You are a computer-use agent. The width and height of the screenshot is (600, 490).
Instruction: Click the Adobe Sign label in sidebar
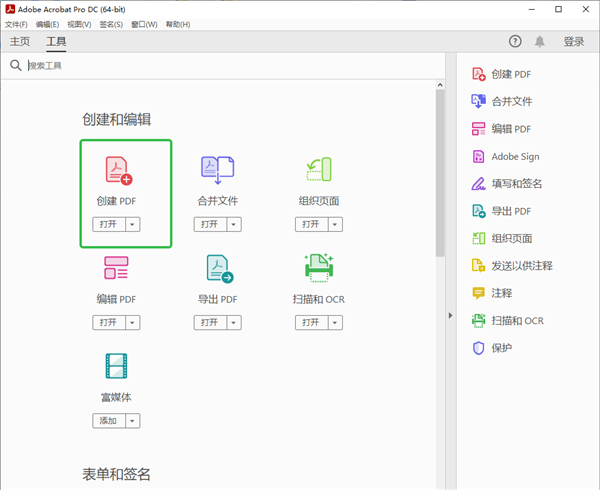click(515, 156)
